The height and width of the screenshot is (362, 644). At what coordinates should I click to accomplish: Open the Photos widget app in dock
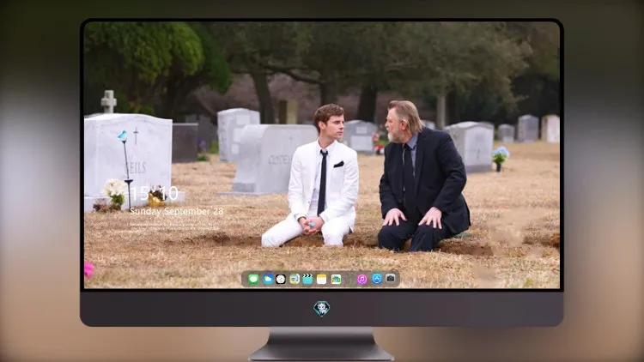(336, 279)
